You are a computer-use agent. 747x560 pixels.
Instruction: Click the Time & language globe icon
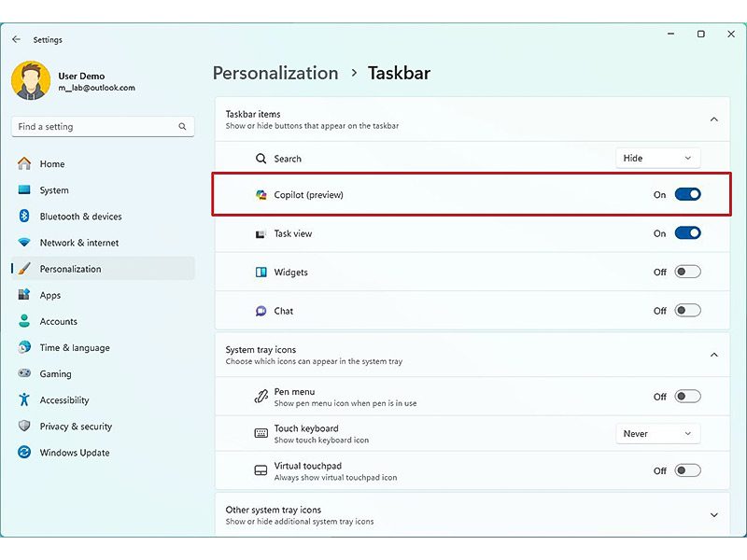pyautogui.click(x=24, y=347)
